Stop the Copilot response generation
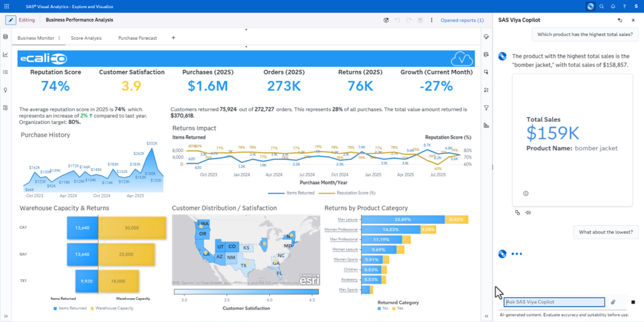644x322 pixels. point(633,302)
